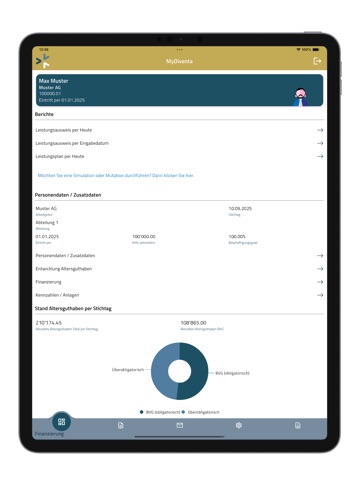Viewport: 360px width, 480px height.
Task: Tap the logout icon in header
Action: click(317, 61)
